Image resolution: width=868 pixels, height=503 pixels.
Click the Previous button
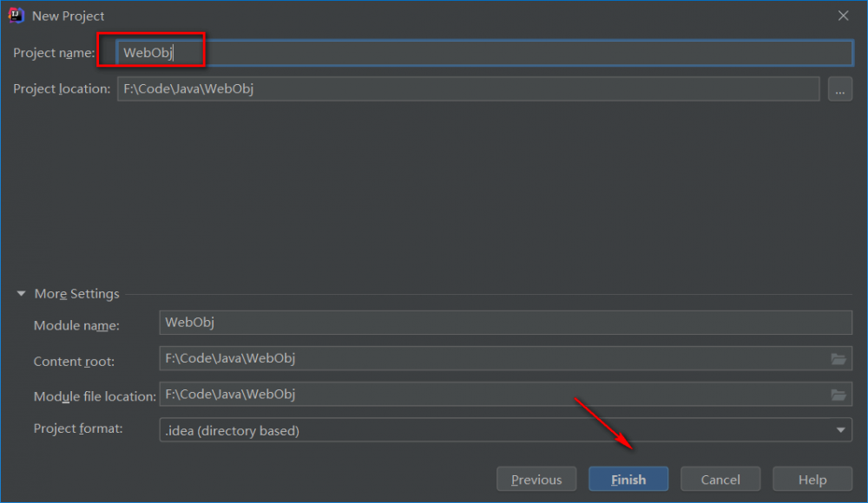click(x=536, y=479)
